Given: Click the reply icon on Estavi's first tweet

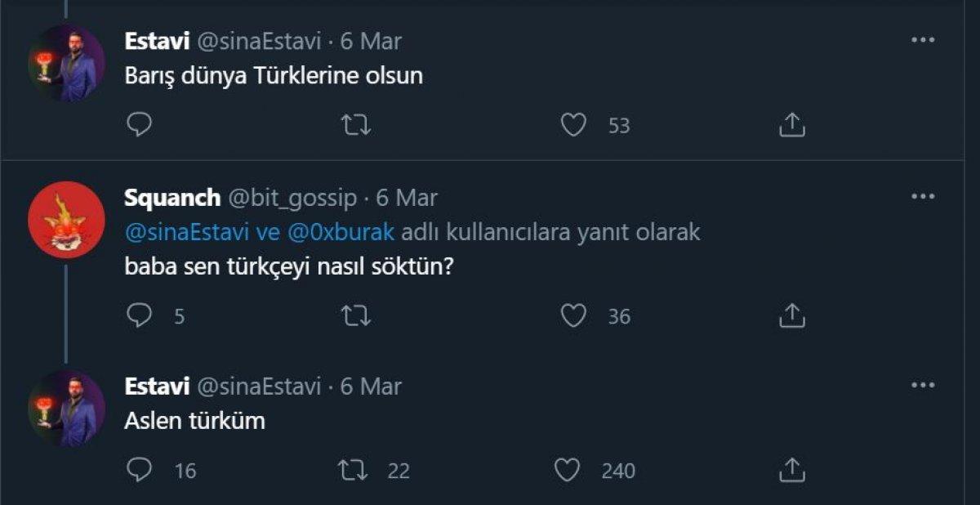Looking at the screenshot, I should (x=140, y=126).
